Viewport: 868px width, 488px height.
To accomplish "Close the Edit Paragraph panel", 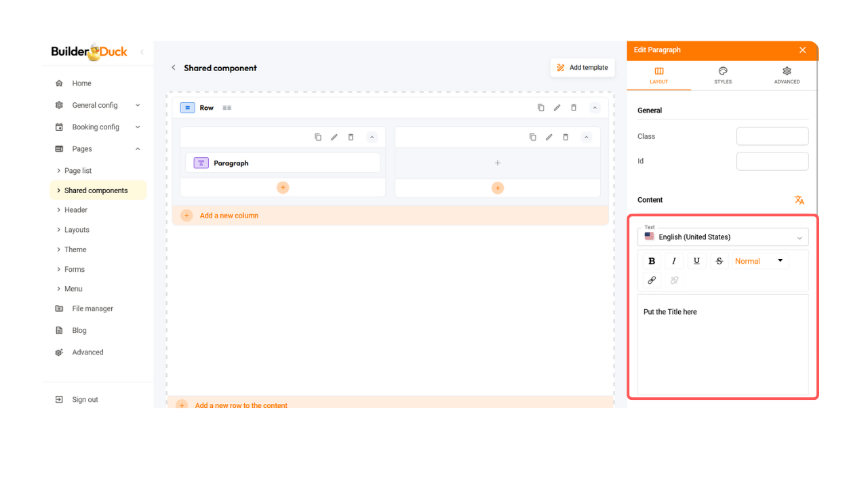I will (x=803, y=50).
